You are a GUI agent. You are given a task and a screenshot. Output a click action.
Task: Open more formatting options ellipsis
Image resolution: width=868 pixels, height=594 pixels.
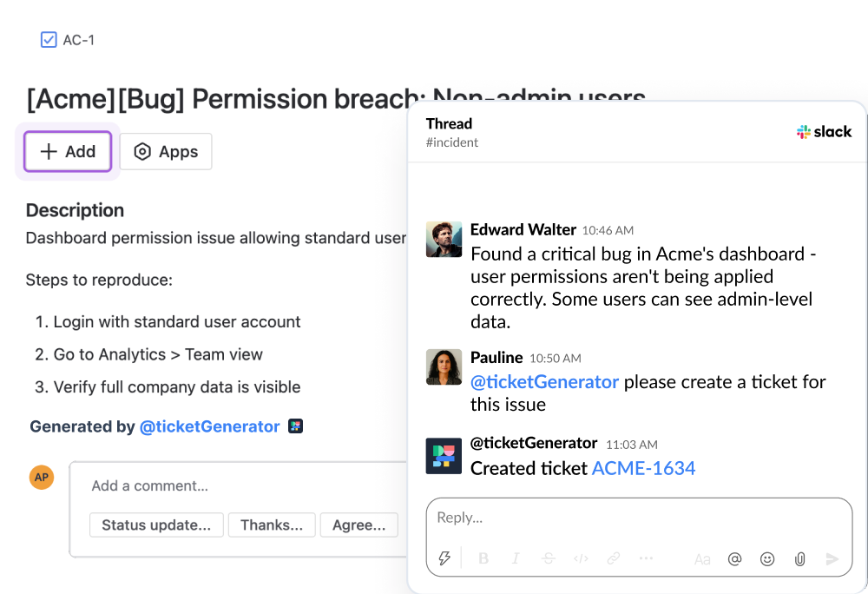[646, 559]
